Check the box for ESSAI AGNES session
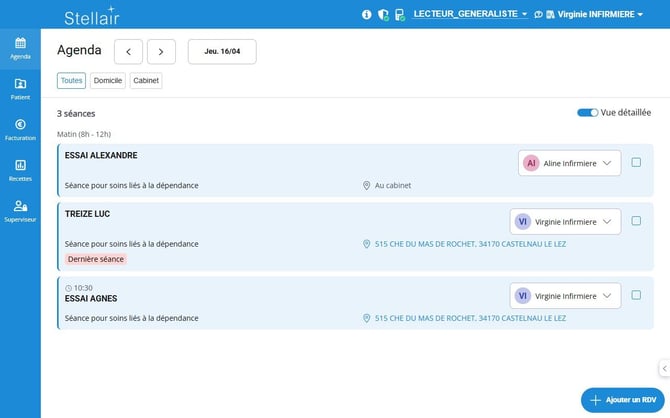 click(x=636, y=295)
